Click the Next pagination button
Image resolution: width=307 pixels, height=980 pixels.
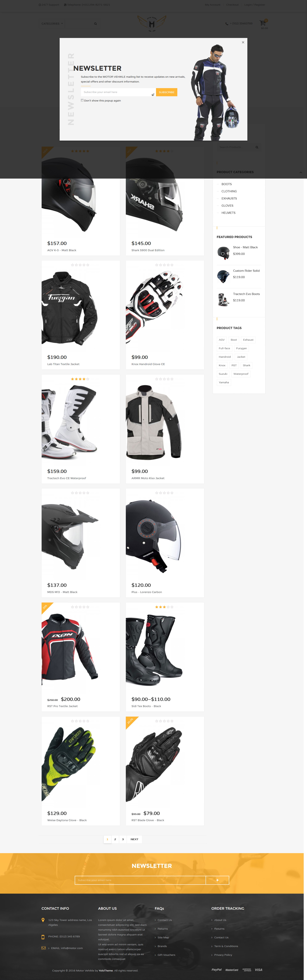pyautogui.click(x=134, y=839)
